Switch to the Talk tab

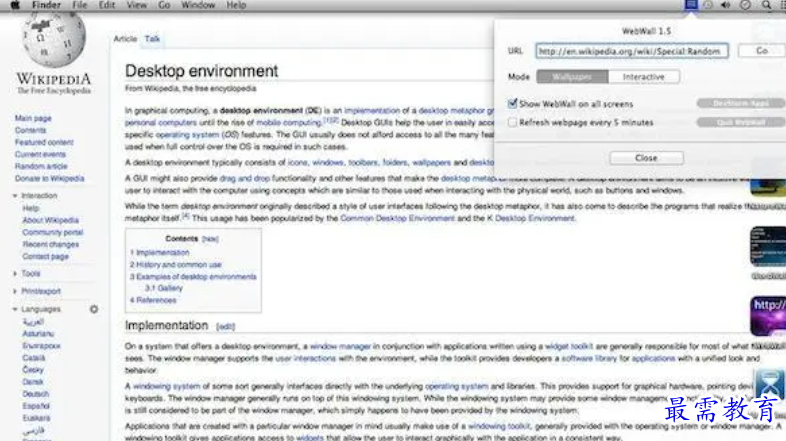(152, 39)
